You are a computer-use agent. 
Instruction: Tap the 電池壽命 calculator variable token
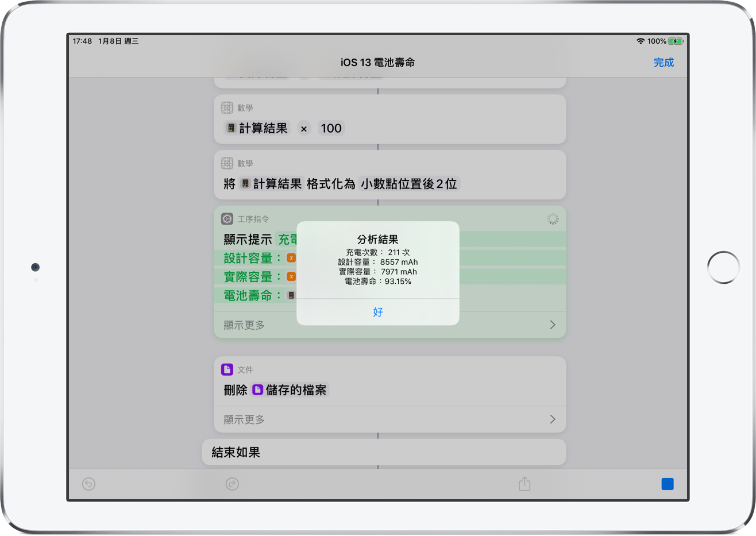click(291, 295)
